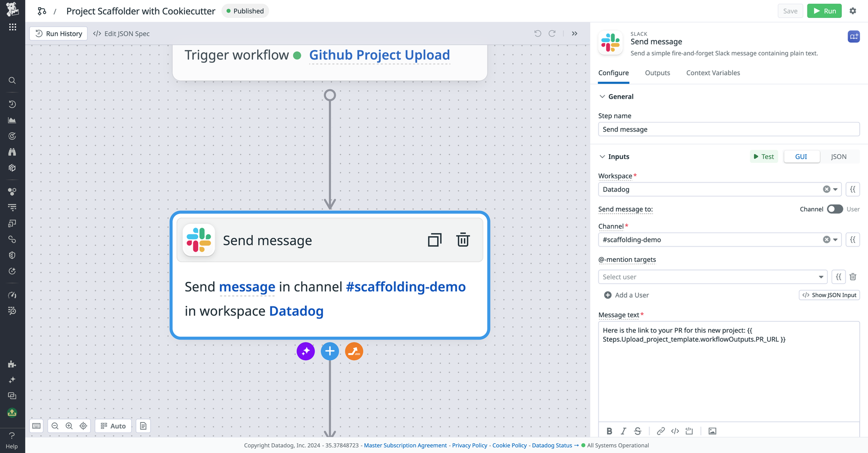Open the Help icon in sidebar

coord(12,440)
